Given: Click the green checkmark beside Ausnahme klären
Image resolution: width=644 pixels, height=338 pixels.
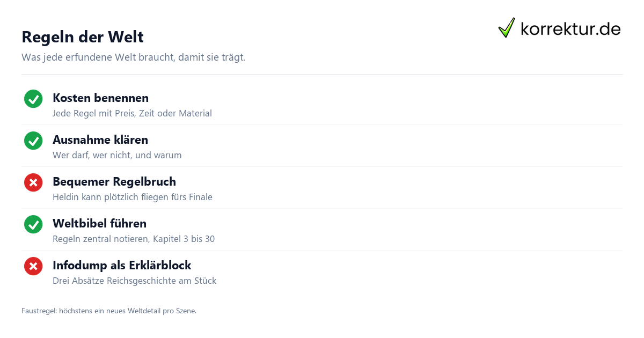Looking at the screenshot, I should [x=33, y=141].
